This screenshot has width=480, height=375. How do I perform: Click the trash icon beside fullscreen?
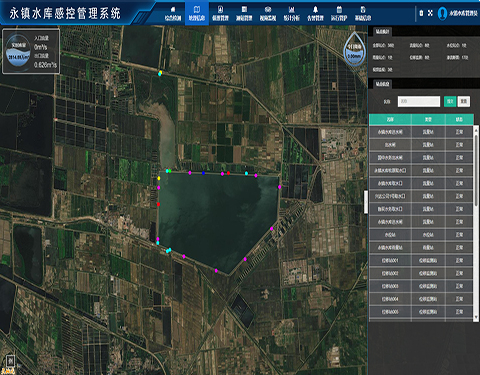coord(421,13)
